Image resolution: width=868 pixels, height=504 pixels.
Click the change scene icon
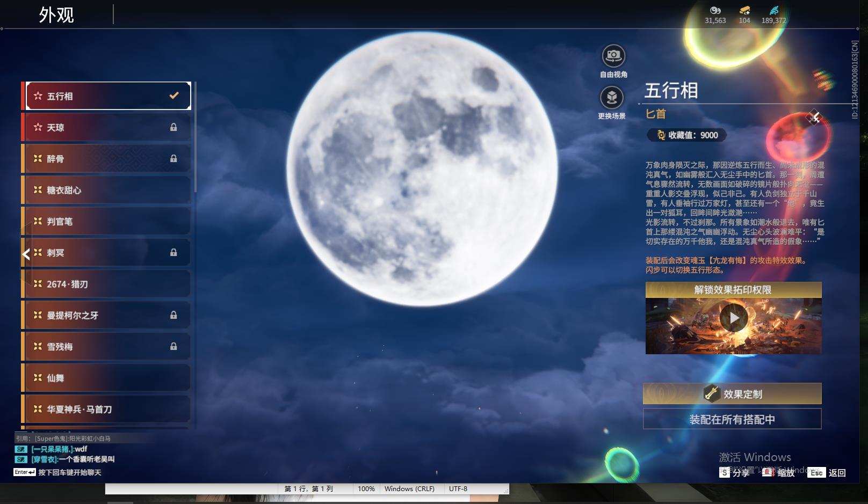click(x=612, y=98)
